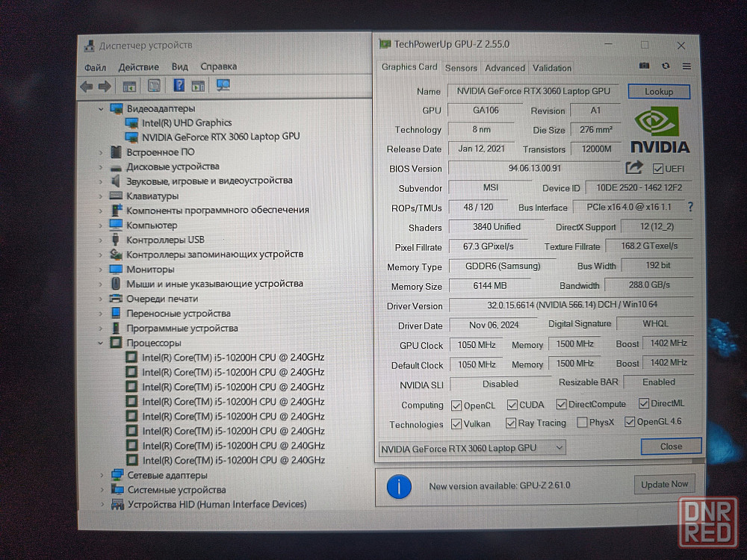The width and height of the screenshot is (747, 560).
Task: Click the Memory Size field showing 6144 MB
Action: click(490, 286)
